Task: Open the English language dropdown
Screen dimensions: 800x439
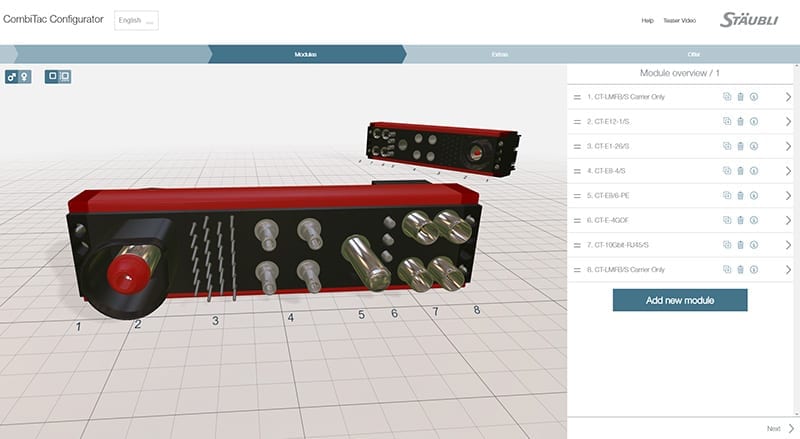Action: (136, 20)
